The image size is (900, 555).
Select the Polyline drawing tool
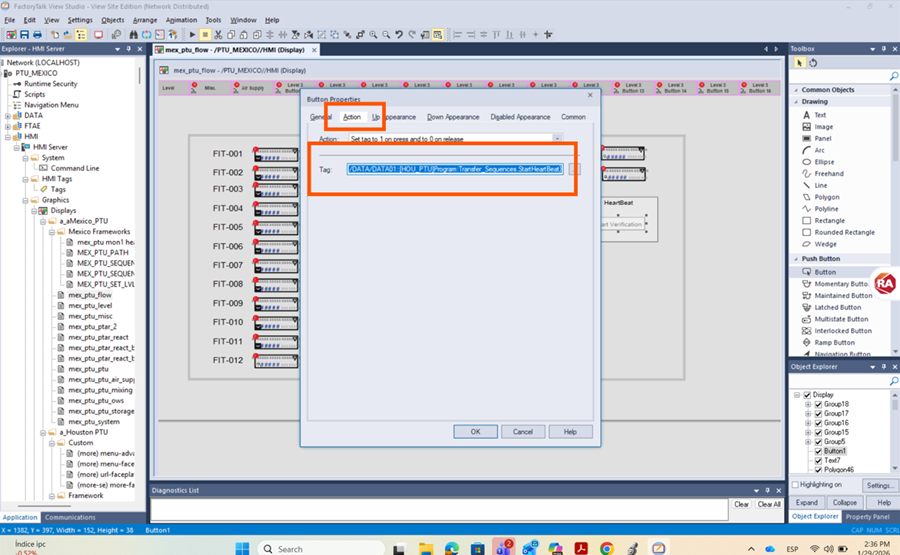coord(827,209)
